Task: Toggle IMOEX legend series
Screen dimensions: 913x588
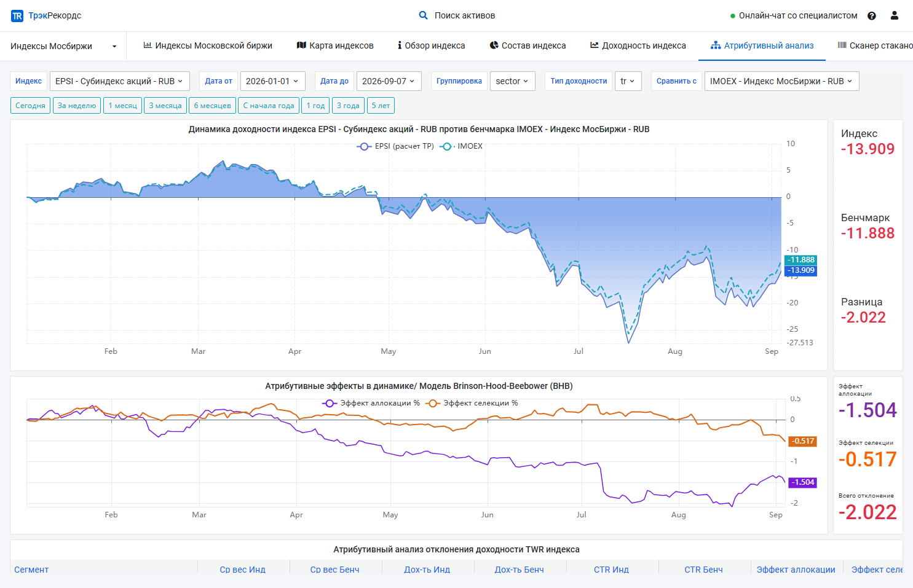Action: [461, 146]
